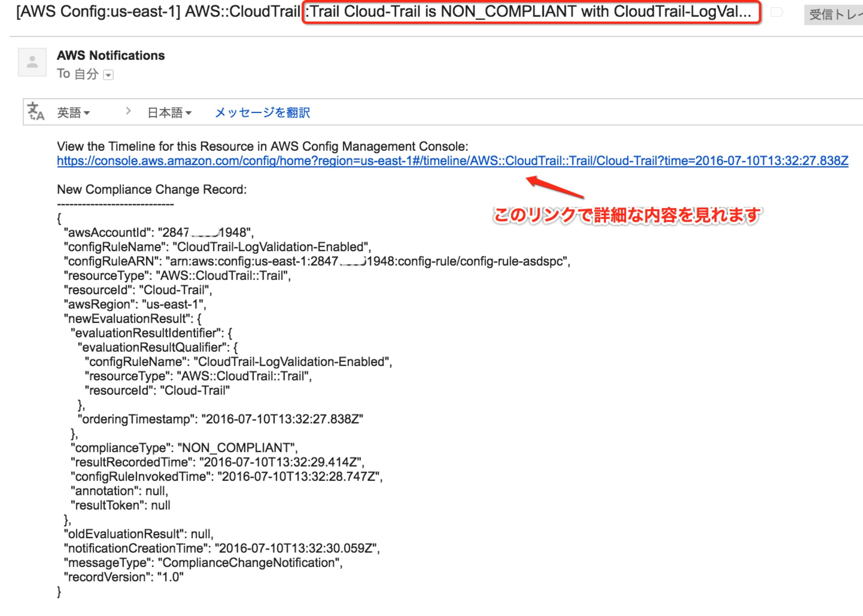Click the "configRuleName": "CloudTrail-LogValidation-Enabled" line under awsAccountId

[x=218, y=247]
